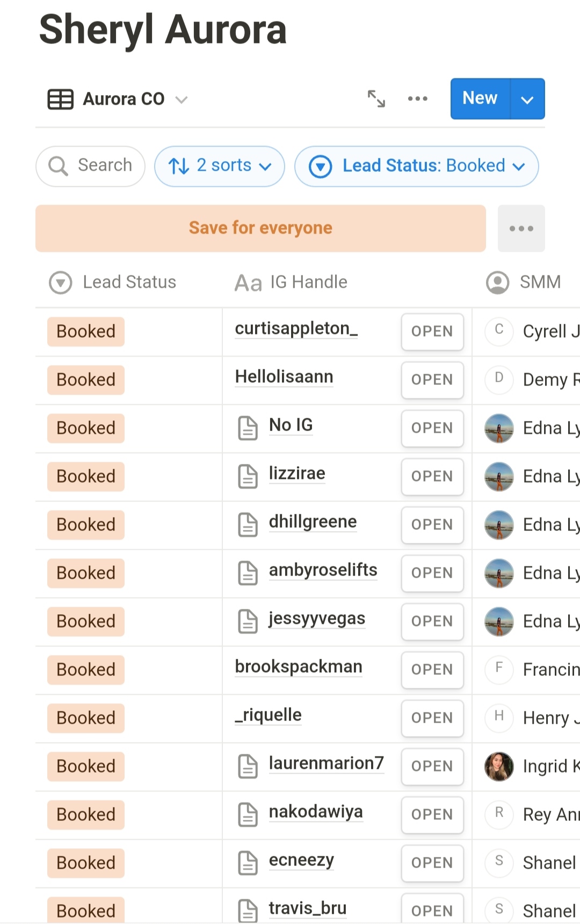The image size is (580, 924).
Task: Click the New button's dropdown arrow
Action: [527, 99]
